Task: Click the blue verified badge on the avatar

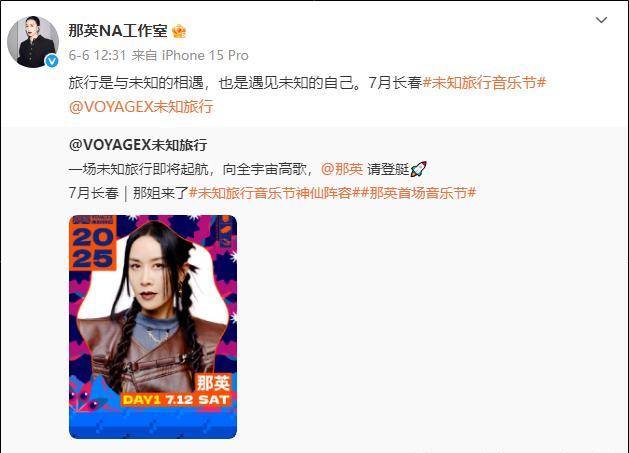Action: (52, 61)
